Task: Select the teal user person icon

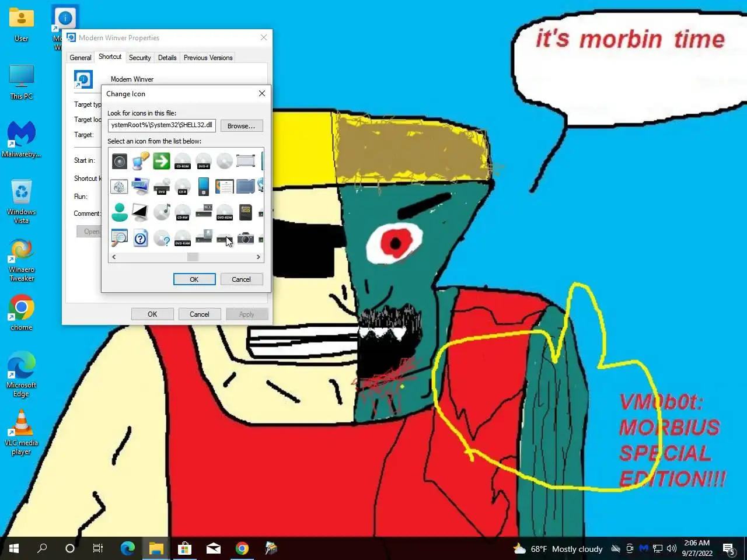Action: pos(120,212)
